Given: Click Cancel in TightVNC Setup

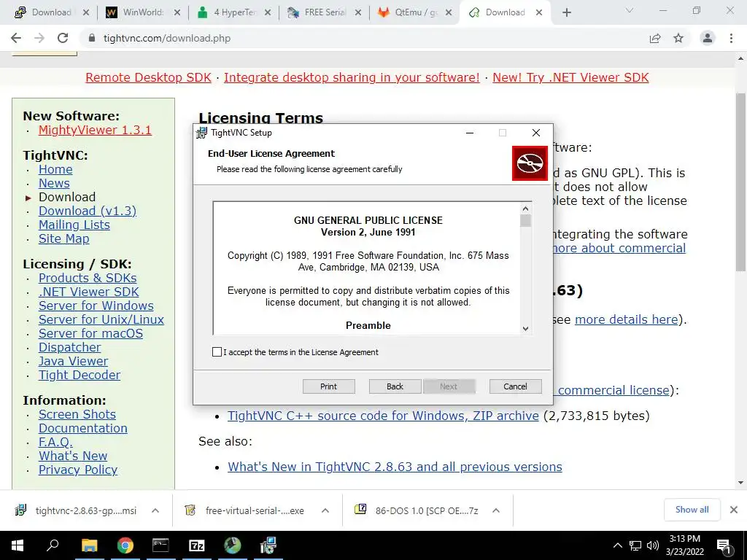Looking at the screenshot, I should [x=516, y=386].
